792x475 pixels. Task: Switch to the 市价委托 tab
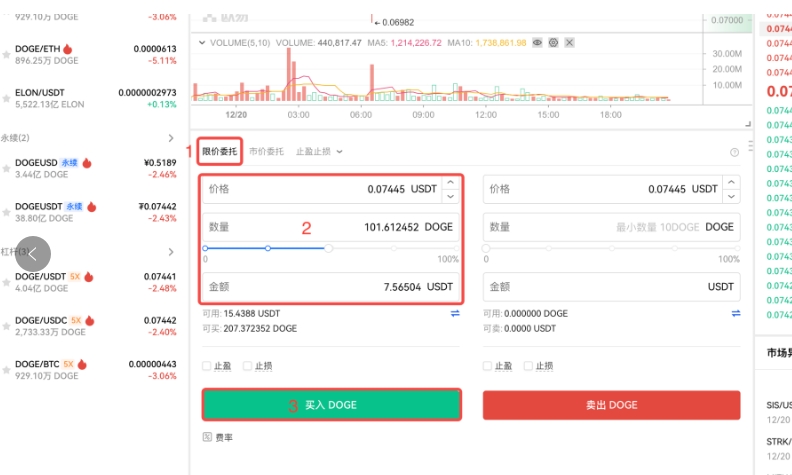(267, 151)
